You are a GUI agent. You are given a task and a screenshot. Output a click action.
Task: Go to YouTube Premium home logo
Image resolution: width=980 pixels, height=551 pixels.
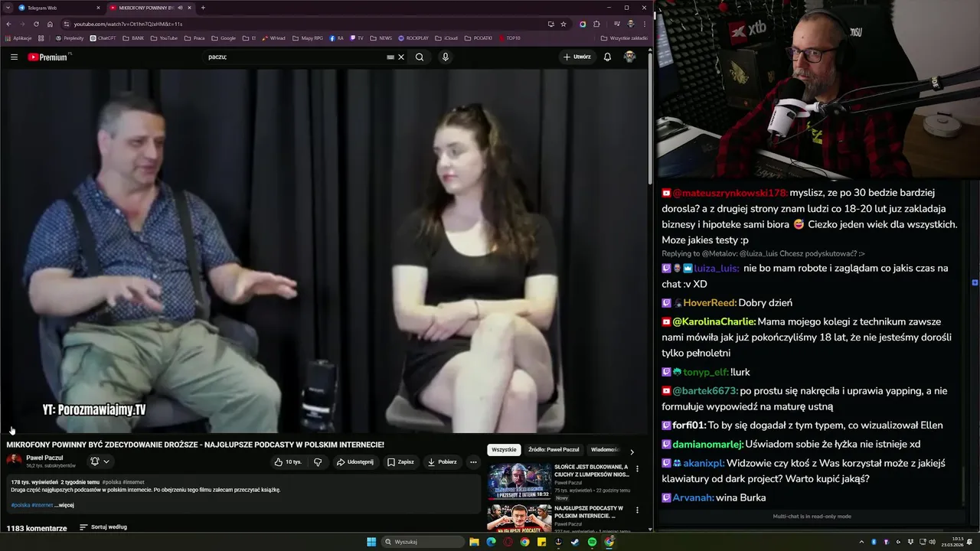48,57
